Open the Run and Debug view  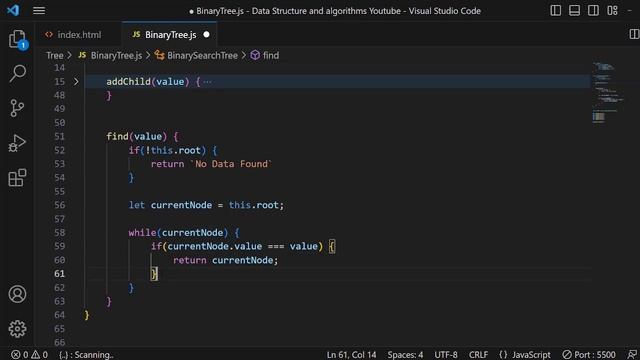coord(17,143)
